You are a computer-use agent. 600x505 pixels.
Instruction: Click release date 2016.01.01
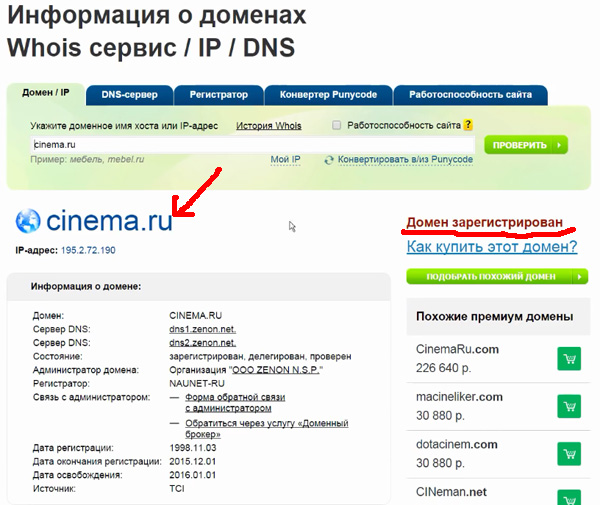point(192,475)
